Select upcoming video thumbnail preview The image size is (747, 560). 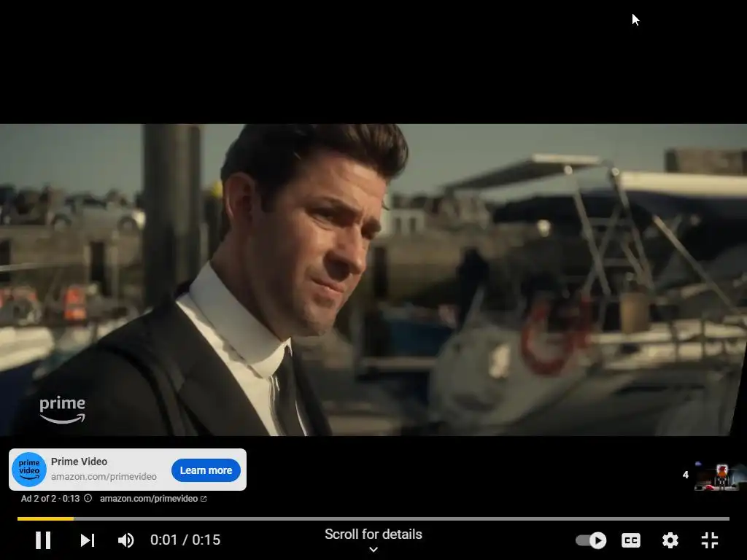coord(720,475)
